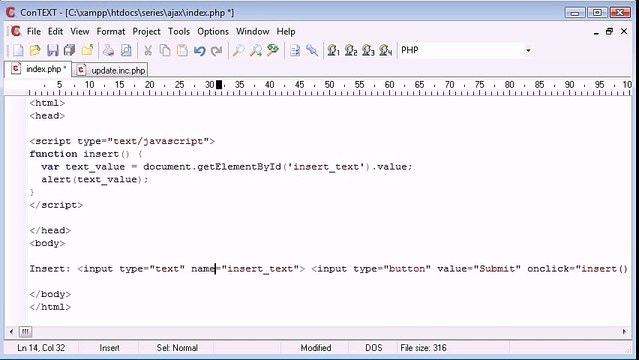639x360 pixels.
Task: Open the Window menu
Action: [x=253, y=31]
